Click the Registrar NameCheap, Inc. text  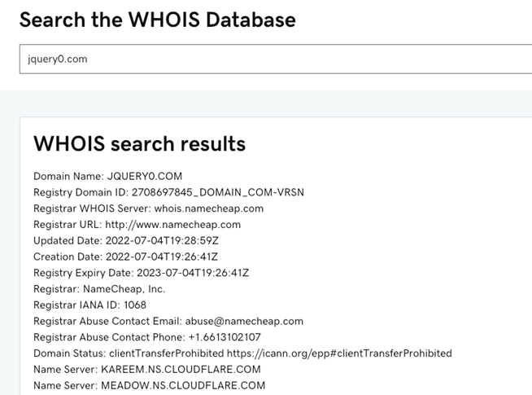(99, 288)
